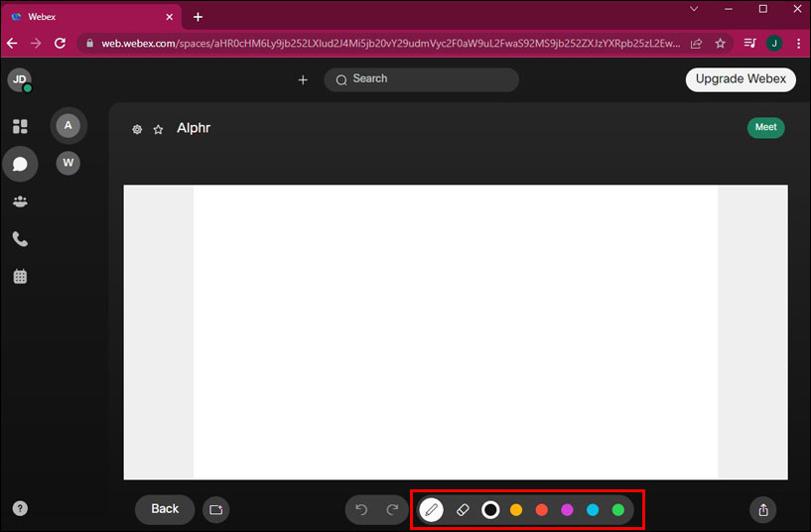
Task: Open Alphr space settings gear
Action: point(137,129)
